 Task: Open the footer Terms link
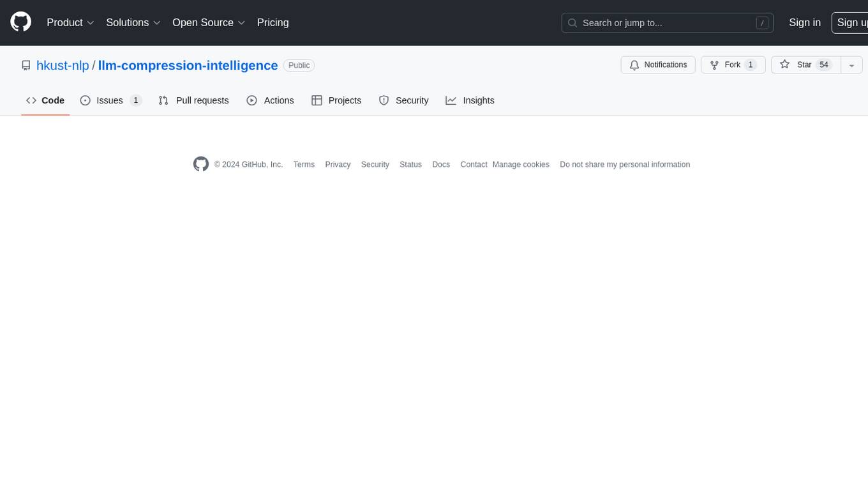pos(304,164)
